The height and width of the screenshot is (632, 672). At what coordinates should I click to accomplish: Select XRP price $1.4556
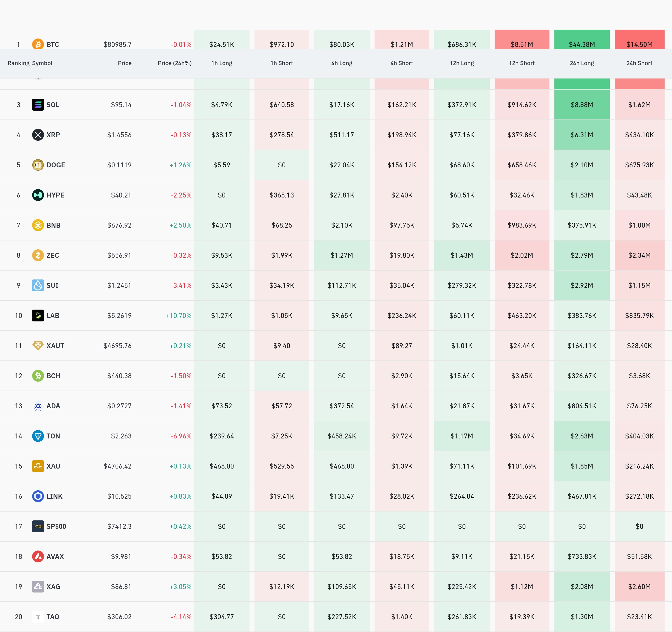[119, 135]
